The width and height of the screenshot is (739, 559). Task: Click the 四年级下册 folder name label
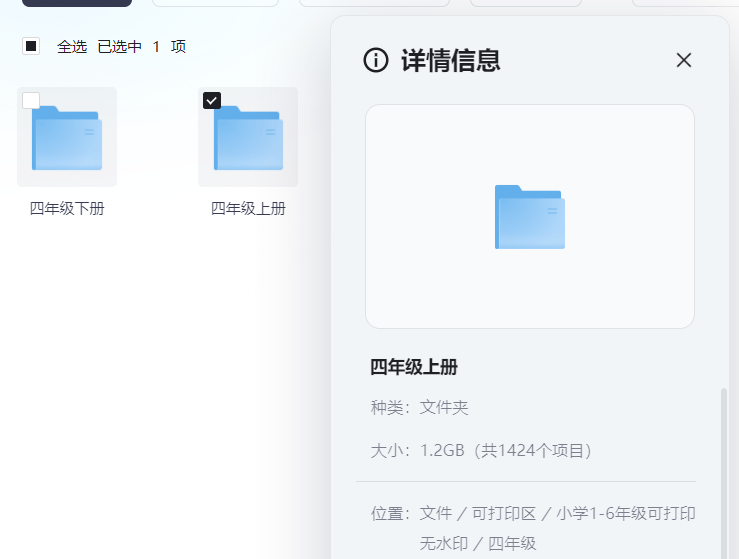pos(67,208)
